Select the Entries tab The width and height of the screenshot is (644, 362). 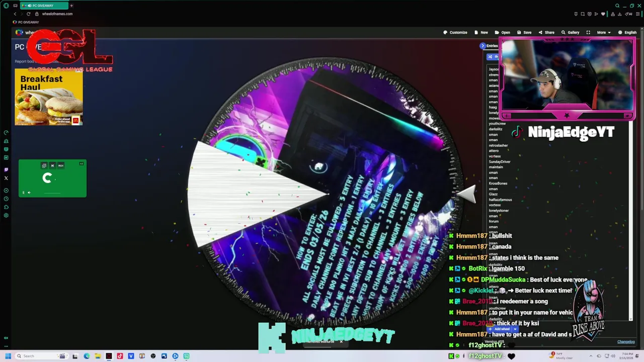492,46
